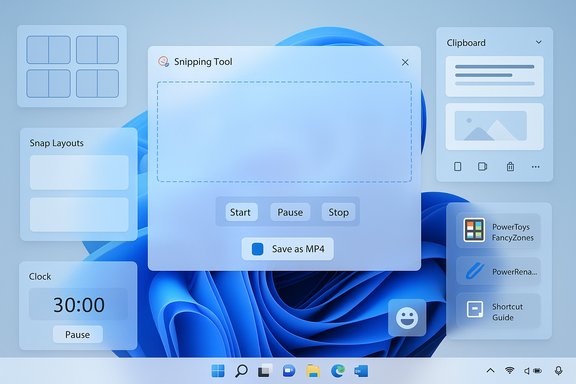Image resolution: width=576 pixels, height=384 pixels.
Task: Open the Shortcut Guide
Action: [498, 311]
